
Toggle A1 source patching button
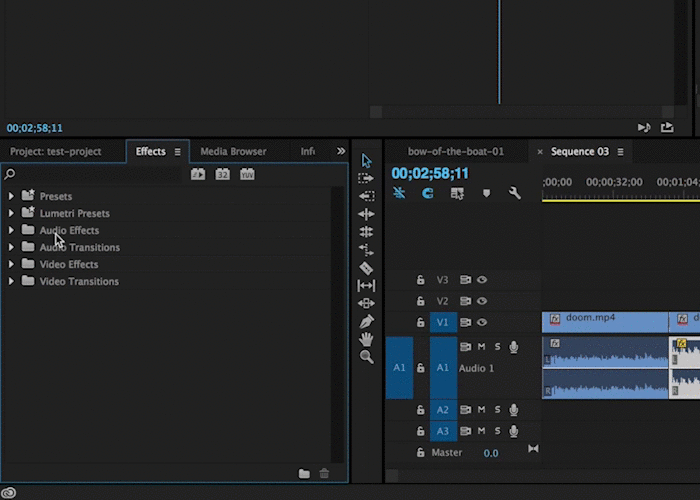click(x=399, y=367)
